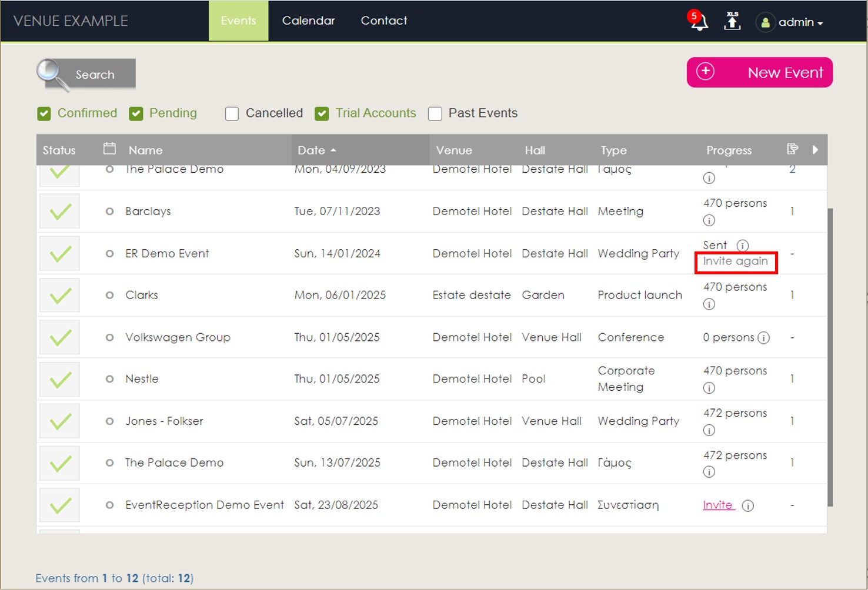Screen dimensions: 868x590
Task: Click the Sun, 13/07/2025 date cell
Action: point(337,462)
